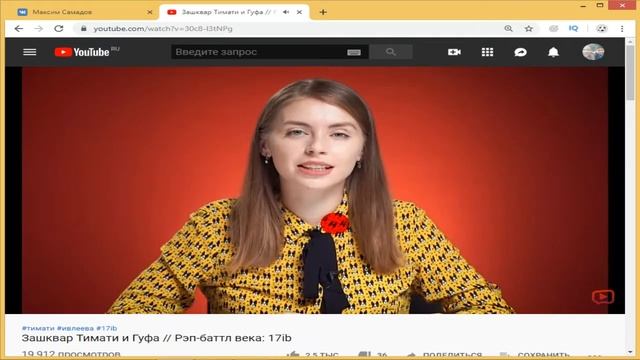Open the account avatar menu
Viewport: 640px width, 360px height.
point(593,52)
